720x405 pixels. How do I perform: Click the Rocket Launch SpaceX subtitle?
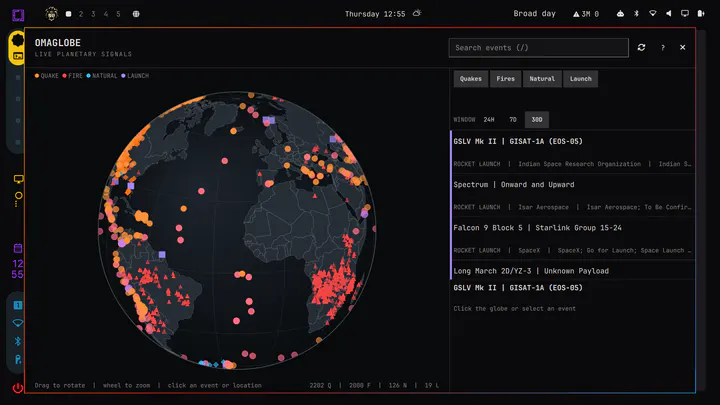pyautogui.click(x=572, y=250)
